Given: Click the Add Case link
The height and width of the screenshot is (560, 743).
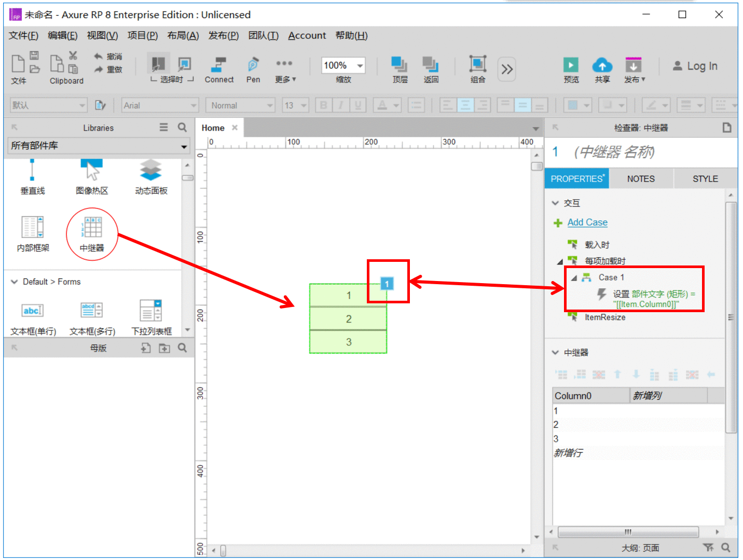Looking at the screenshot, I should pyautogui.click(x=587, y=222).
